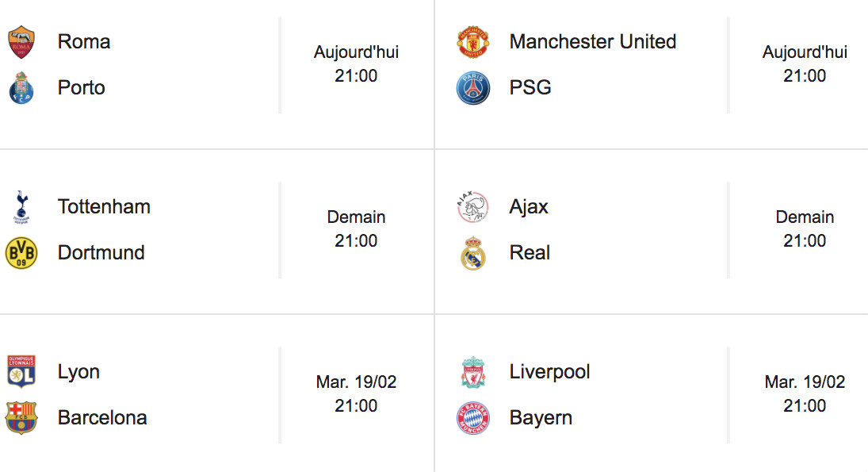
Task: Select the Liverpool team name
Action: coord(549,372)
